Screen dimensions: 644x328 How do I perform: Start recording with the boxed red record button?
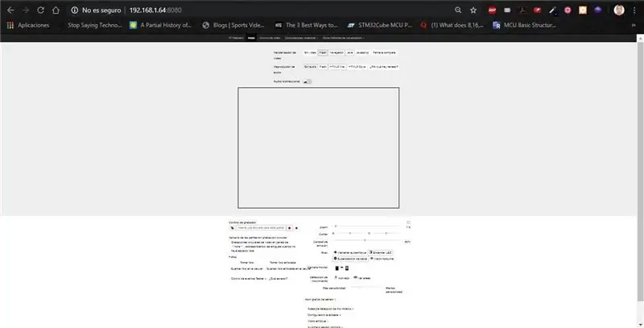coord(289,228)
